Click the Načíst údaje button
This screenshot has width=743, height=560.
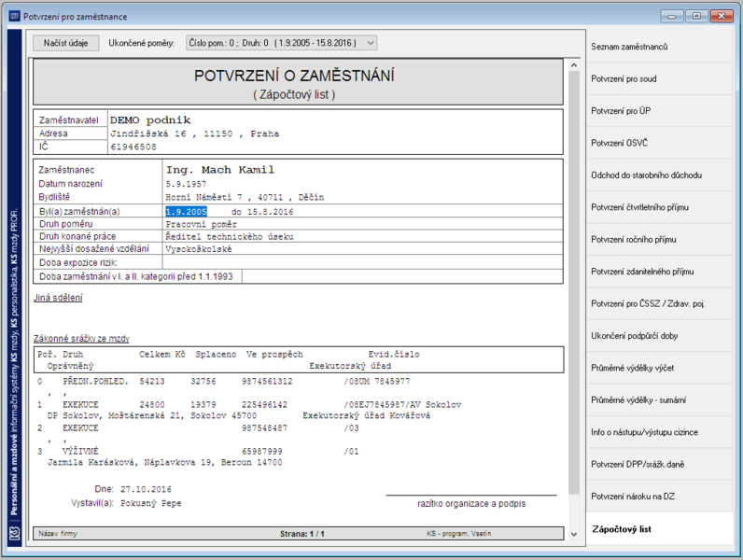66,43
